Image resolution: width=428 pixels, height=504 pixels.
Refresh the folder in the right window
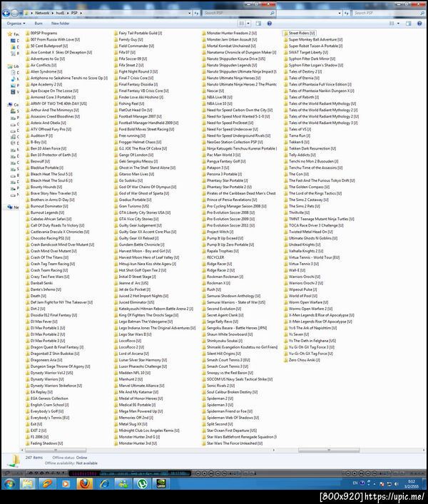click(x=346, y=13)
